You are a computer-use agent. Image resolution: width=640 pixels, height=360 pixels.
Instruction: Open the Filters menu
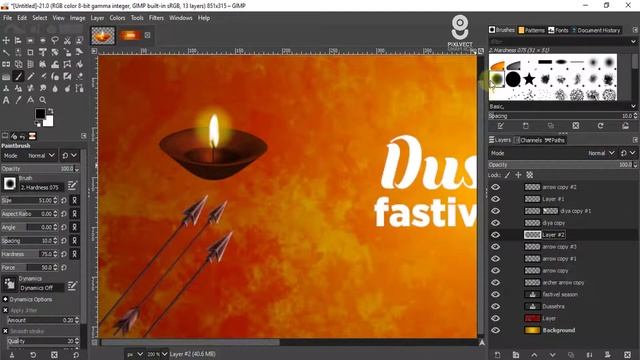pyautogui.click(x=156, y=18)
